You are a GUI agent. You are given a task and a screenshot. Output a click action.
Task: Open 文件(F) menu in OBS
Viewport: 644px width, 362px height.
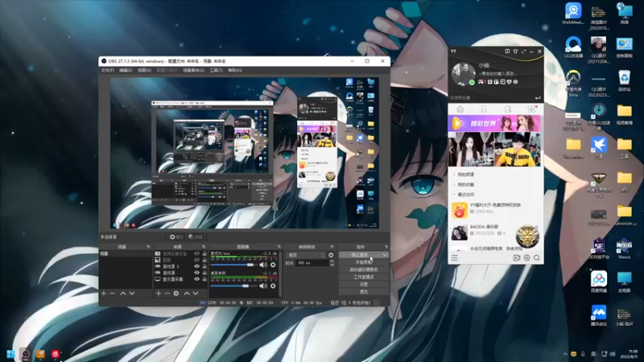(108, 71)
